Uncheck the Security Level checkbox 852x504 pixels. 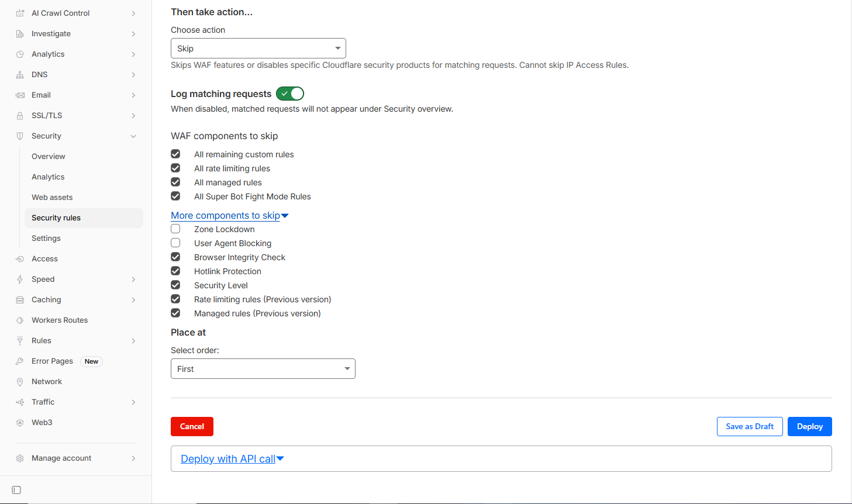coord(175,285)
